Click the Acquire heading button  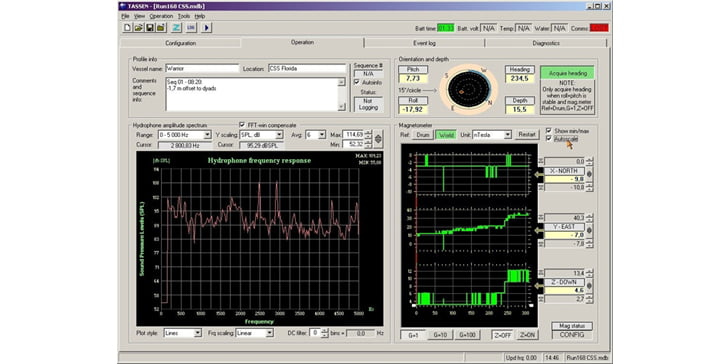567,73
